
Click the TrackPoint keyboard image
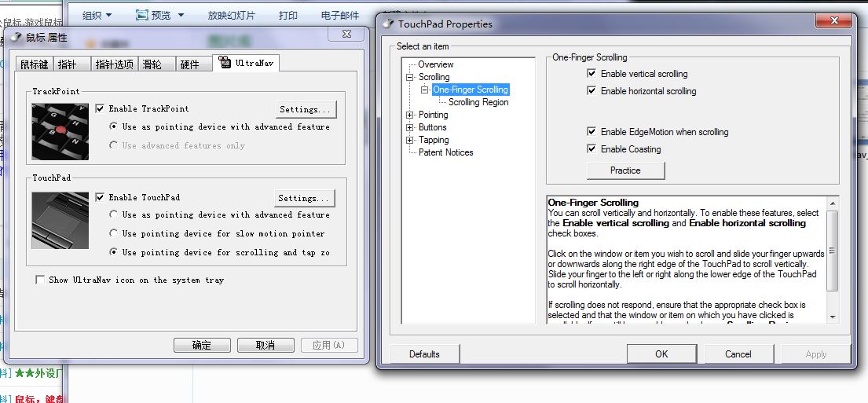click(60, 131)
